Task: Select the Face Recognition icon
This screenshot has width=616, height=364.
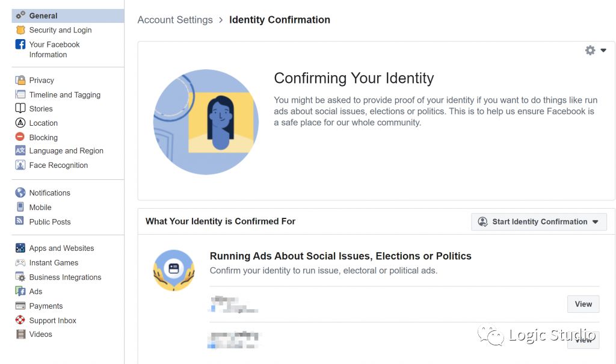Action: coord(20,165)
